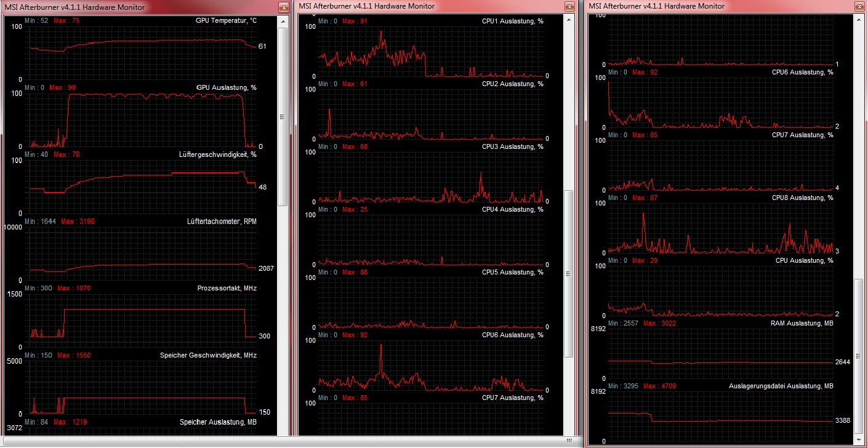This screenshot has width=868, height=448.
Task: Click 'CPU6 Auslastung, %' label in middle window
Action: pyautogui.click(x=513, y=335)
